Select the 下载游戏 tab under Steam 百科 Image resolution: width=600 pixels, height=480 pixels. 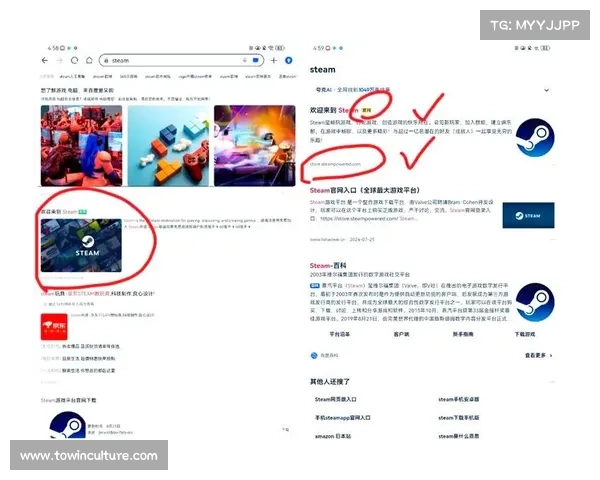pos(525,334)
